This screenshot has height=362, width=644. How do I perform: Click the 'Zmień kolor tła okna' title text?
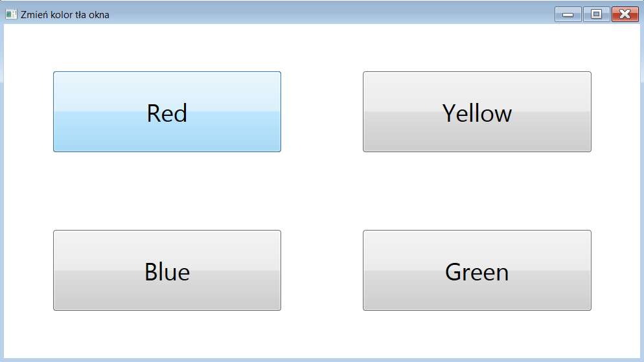[65, 14]
